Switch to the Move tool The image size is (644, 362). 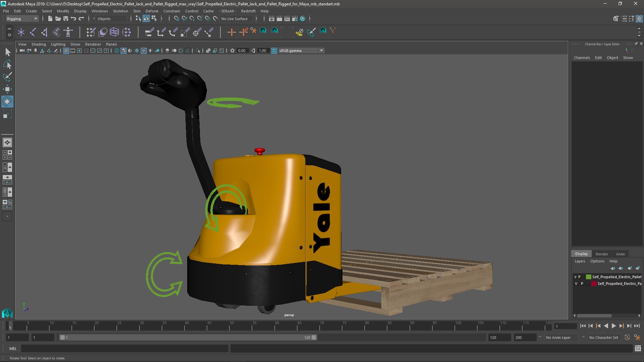pos(7,89)
